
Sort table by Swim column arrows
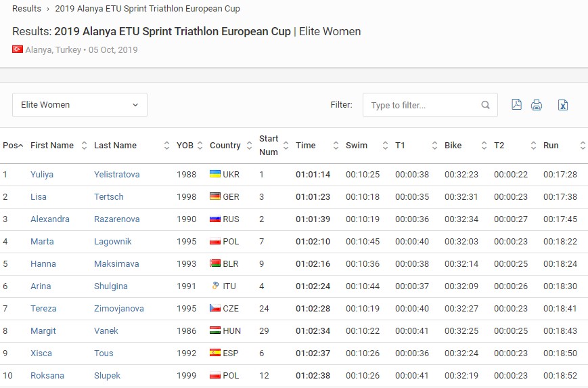point(385,146)
